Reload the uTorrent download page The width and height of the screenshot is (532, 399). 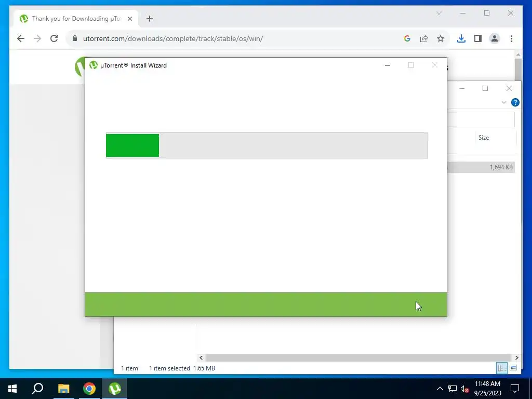(54, 38)
